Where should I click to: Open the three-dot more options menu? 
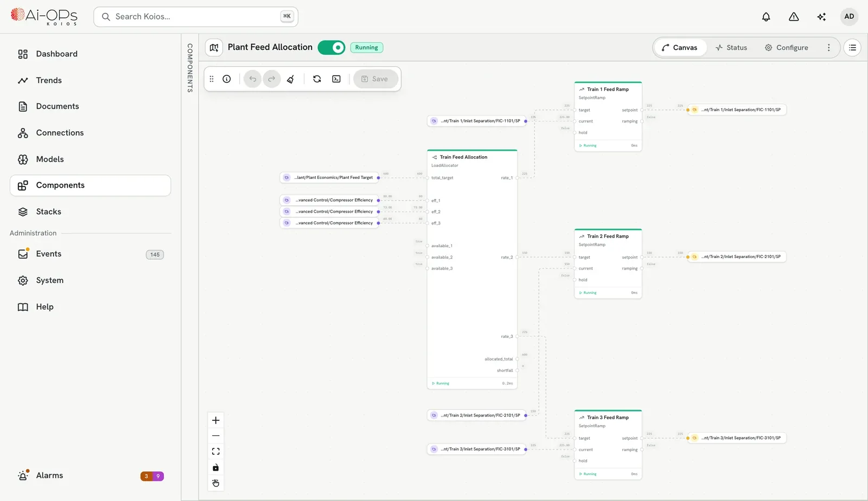click(x=828, y=48)
